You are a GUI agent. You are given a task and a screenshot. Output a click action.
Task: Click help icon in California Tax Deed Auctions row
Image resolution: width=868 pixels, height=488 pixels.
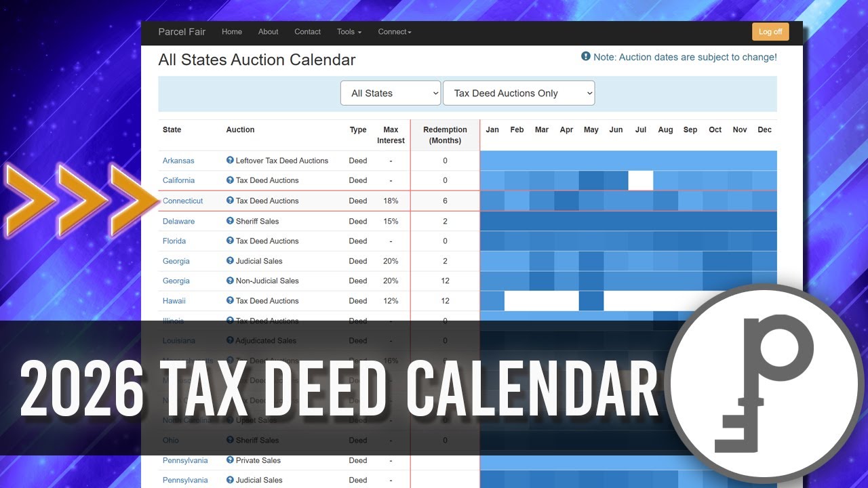(230, 180)
